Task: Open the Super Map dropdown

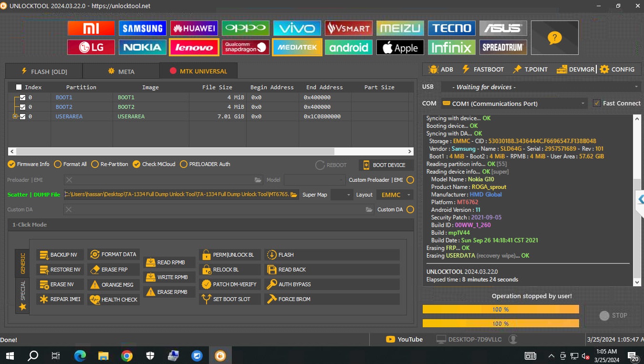Action: click(342, 195)
